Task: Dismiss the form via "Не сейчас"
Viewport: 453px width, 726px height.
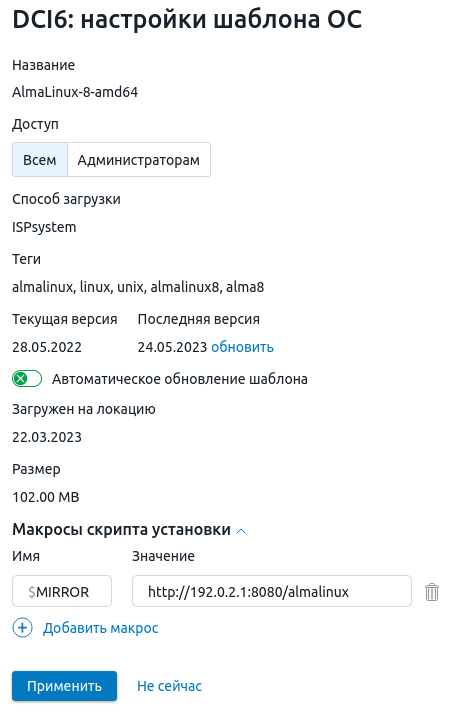Action: pos(169,686)
